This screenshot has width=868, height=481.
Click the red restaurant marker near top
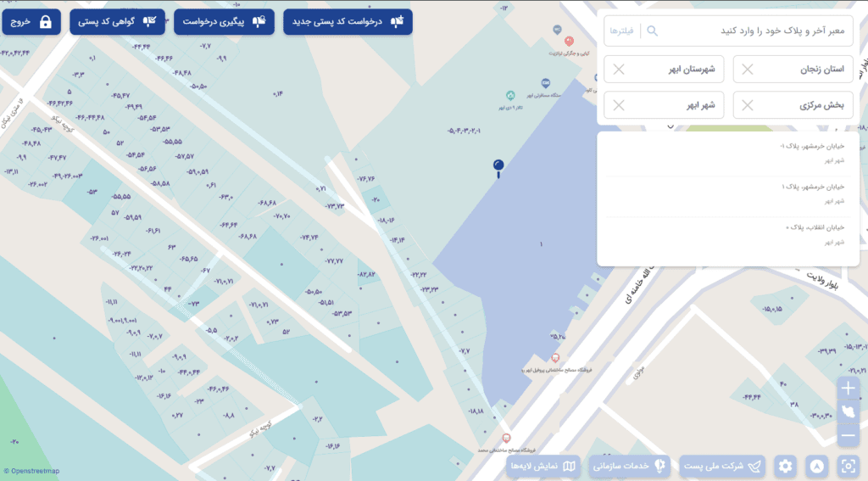pos(569,41)
